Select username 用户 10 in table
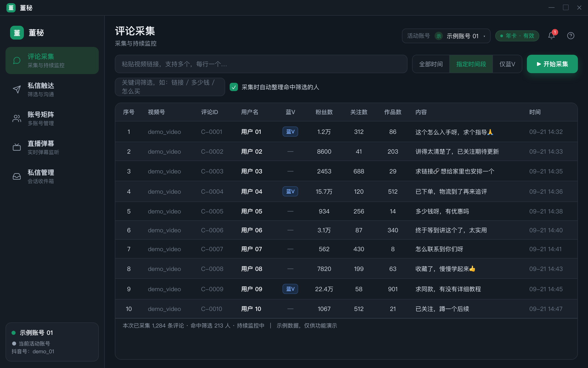Viewport: 588px width, 368px height. (251, 309)
